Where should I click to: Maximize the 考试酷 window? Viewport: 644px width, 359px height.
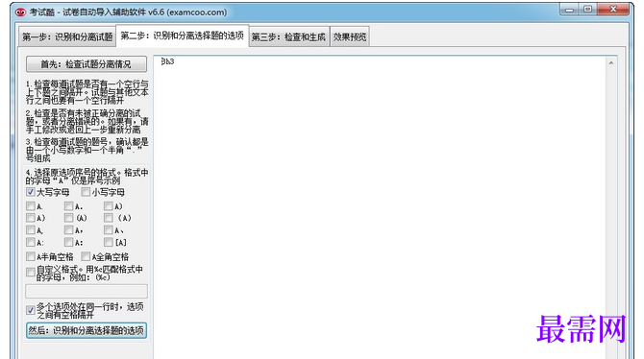point(587,10)
